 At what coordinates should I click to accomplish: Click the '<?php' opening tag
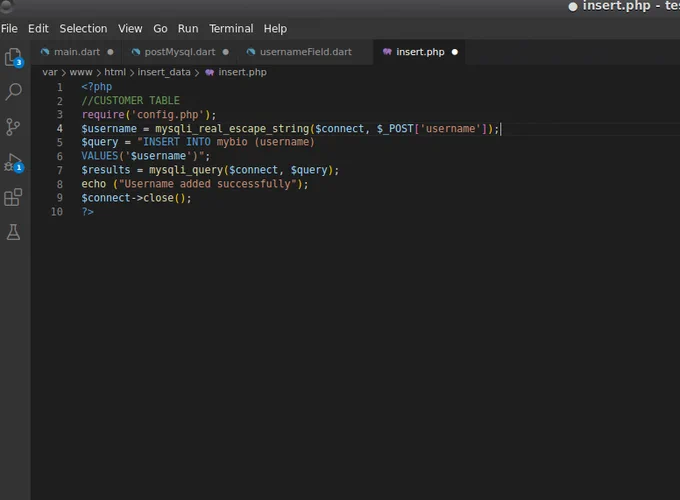96,87
